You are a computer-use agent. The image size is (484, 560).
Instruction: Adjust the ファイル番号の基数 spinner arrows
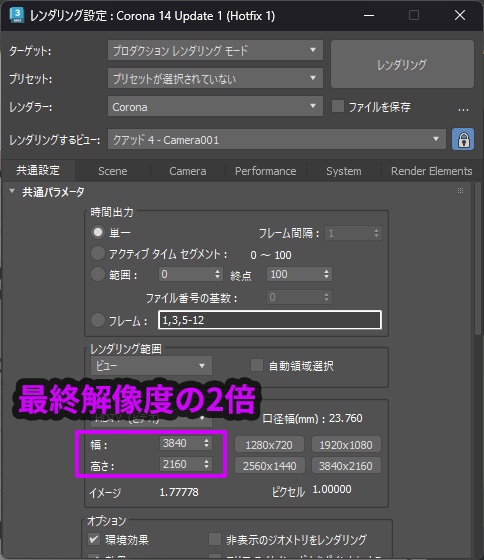pos(326,297)
